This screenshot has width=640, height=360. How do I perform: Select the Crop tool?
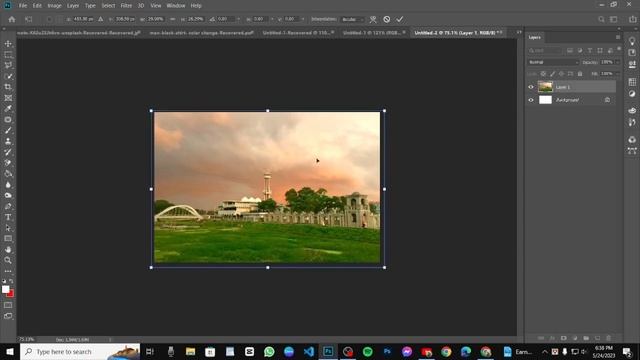[8, 87]
